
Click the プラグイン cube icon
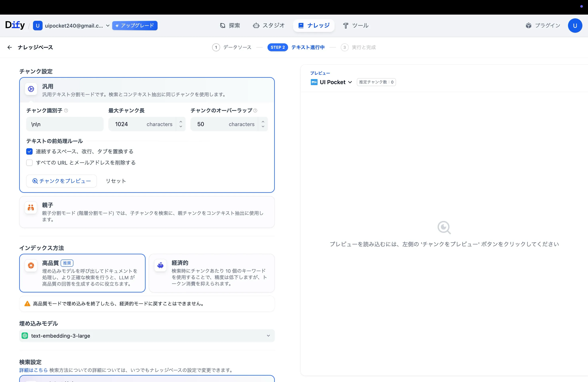coord(528,26)
